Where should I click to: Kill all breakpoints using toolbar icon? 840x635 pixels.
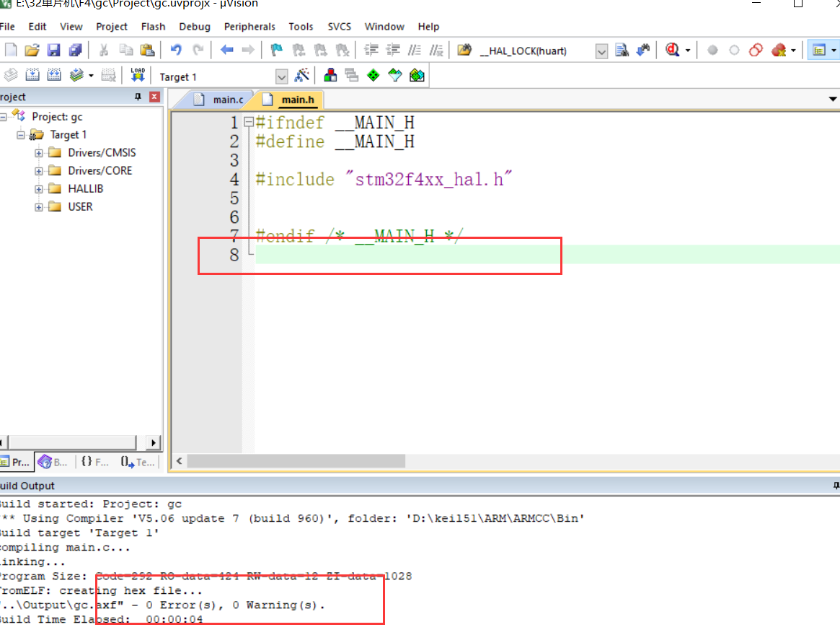coord(779,50)
